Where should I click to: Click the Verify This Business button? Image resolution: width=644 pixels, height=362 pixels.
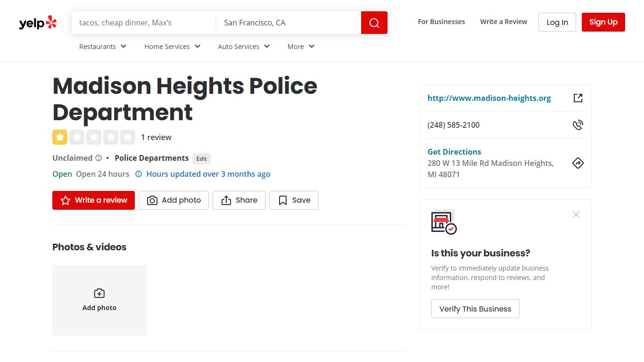(475, 309)
